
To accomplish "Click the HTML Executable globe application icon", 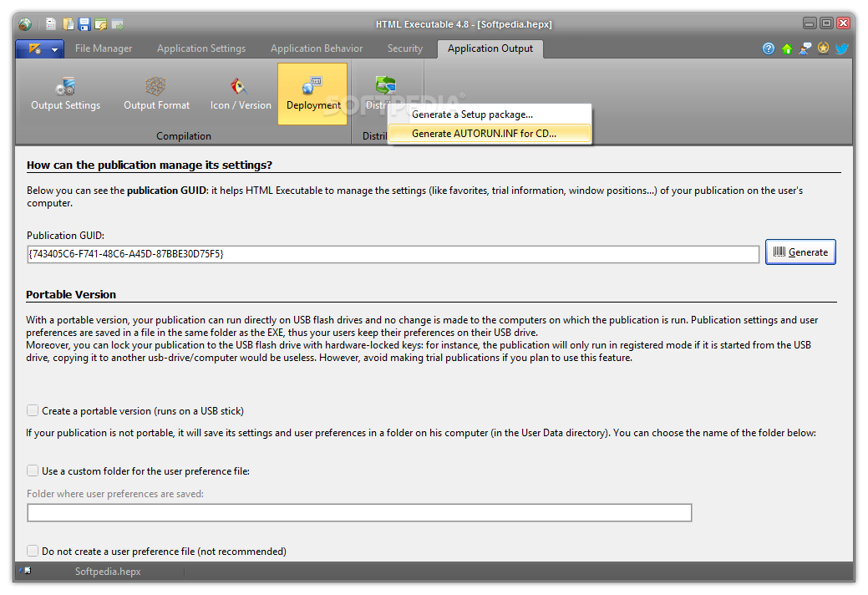I will pos(25,23).
